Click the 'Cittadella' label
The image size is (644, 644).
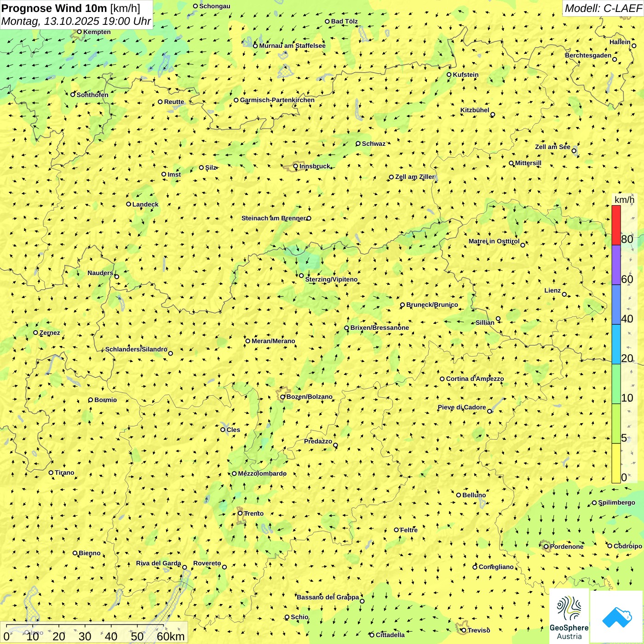390,635
